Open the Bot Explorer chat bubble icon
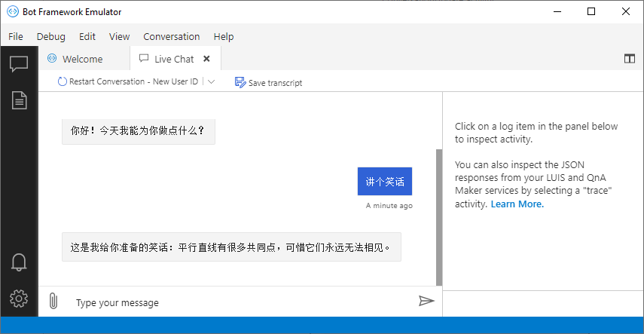 19,64
